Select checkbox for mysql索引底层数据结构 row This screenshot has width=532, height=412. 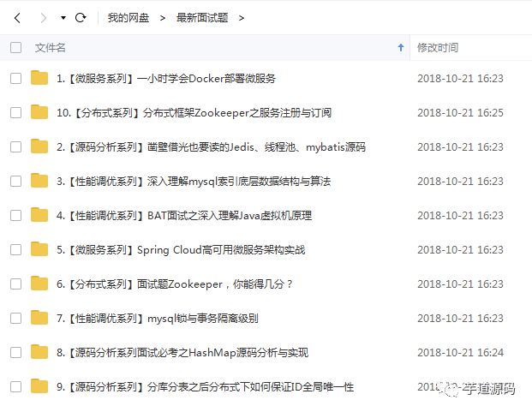[15, 181]
